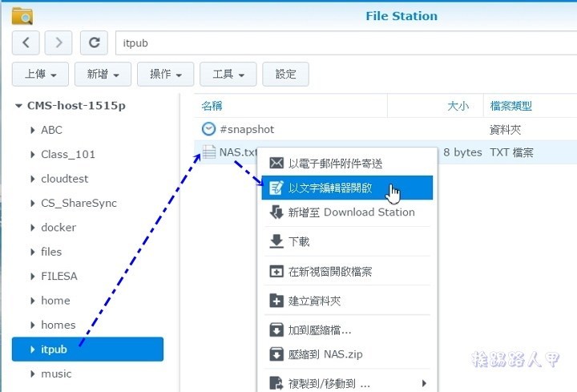The image size is (577, 392).
Task: Click the Download Station arrow icon
Action: click(x=276, y=212)
